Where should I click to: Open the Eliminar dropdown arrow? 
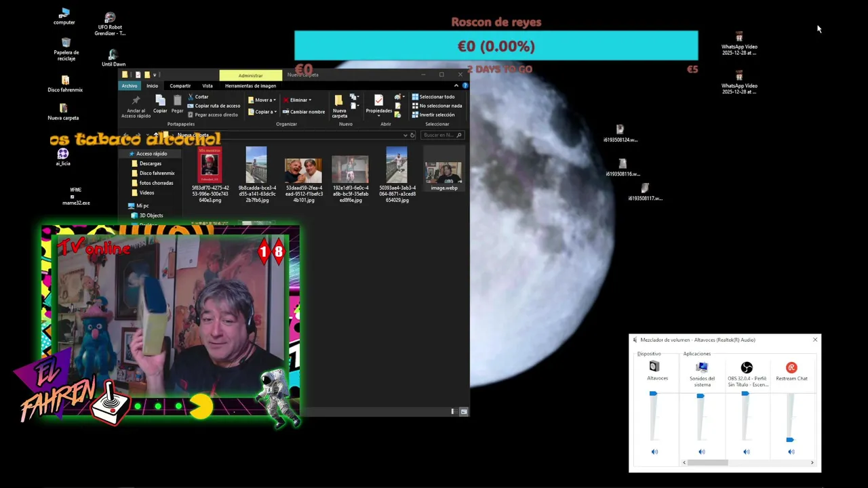[x=310, y=100]
